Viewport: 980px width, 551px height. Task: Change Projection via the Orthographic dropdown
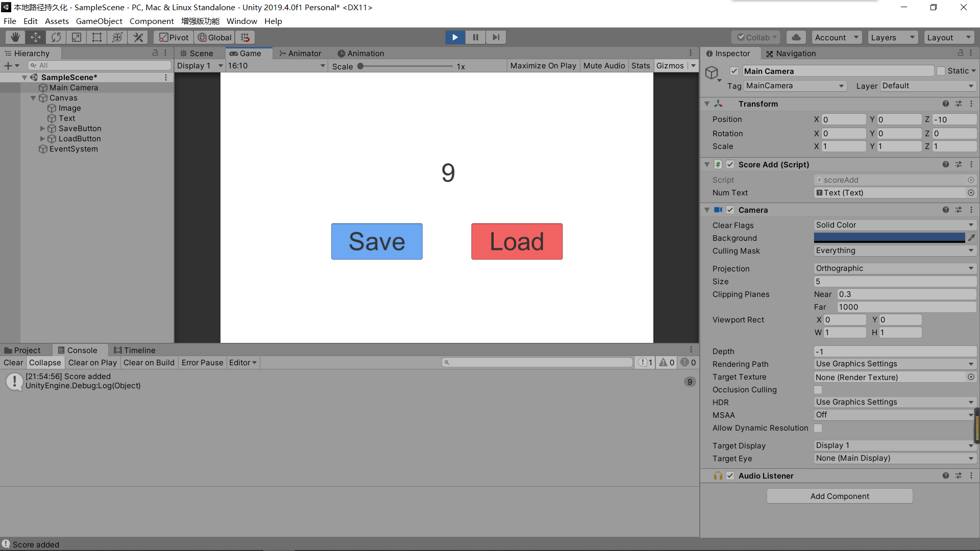click(894, 268)
